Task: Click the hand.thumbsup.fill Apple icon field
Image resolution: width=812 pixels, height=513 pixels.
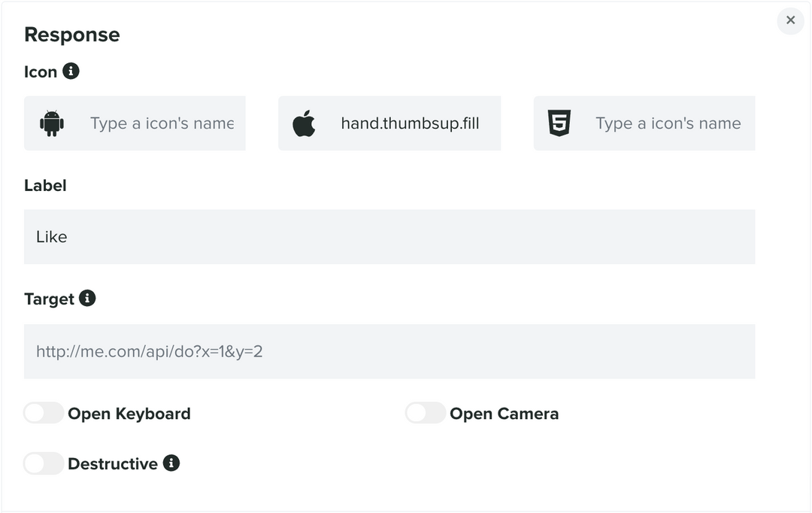Action: [x=410, y=123]
